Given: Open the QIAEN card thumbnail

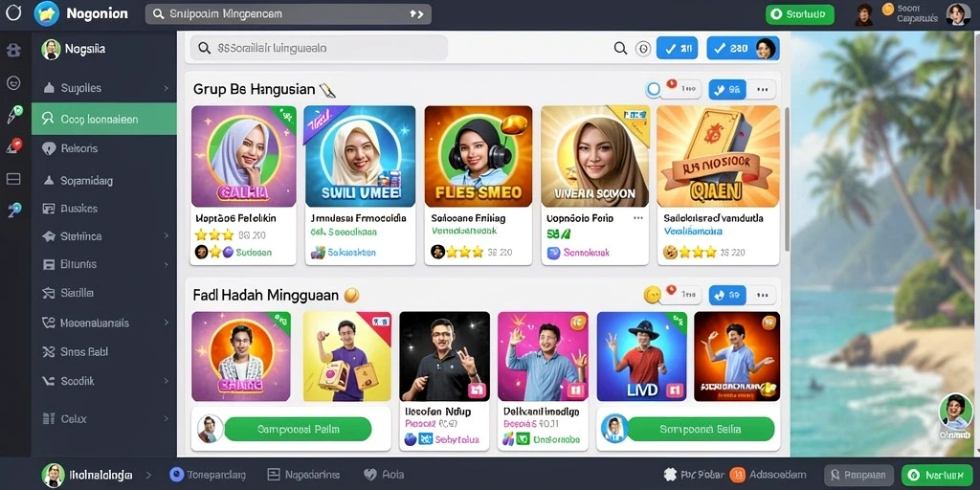Looking at the screenshot, I should pos(718,156).
